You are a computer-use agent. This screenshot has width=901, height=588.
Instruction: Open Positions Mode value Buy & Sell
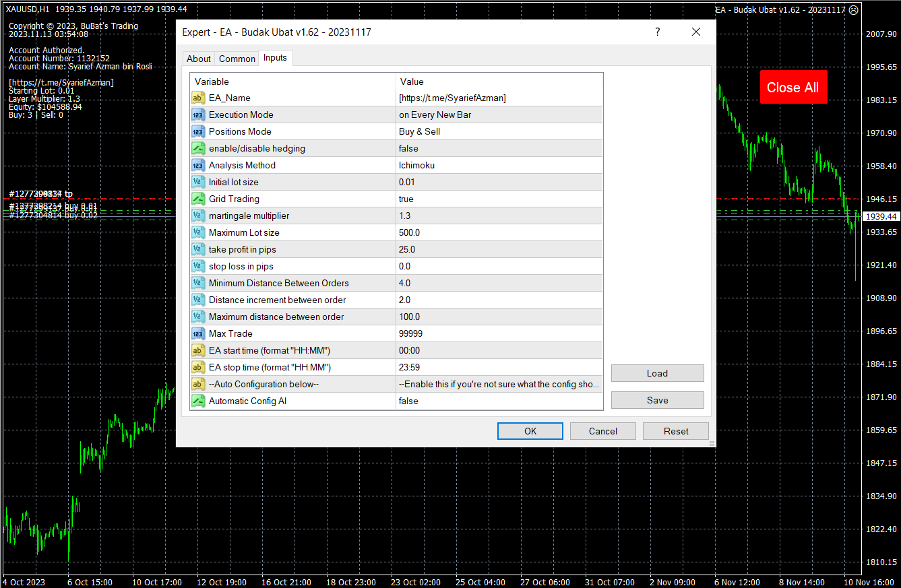point(499,131)
